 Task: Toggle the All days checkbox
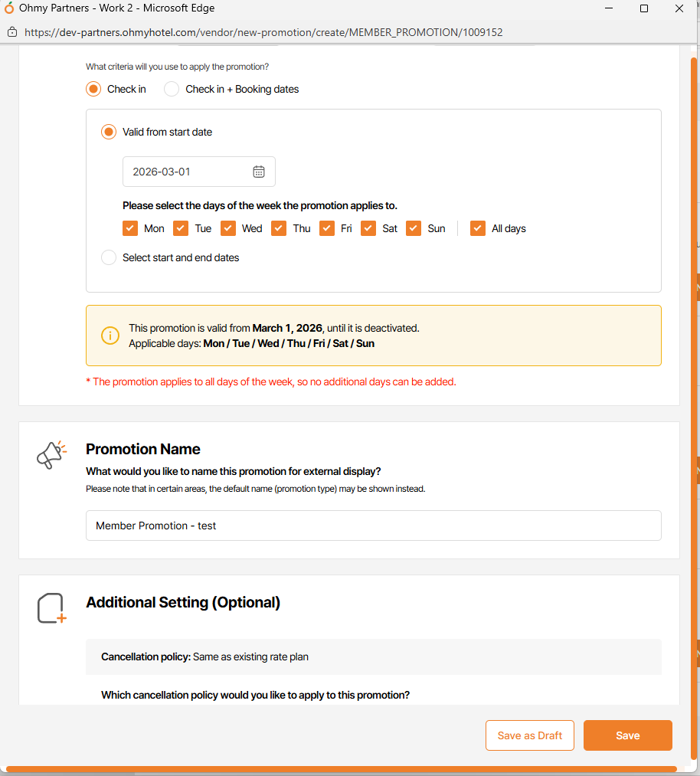pyautogui.click(x=478, y=228)
